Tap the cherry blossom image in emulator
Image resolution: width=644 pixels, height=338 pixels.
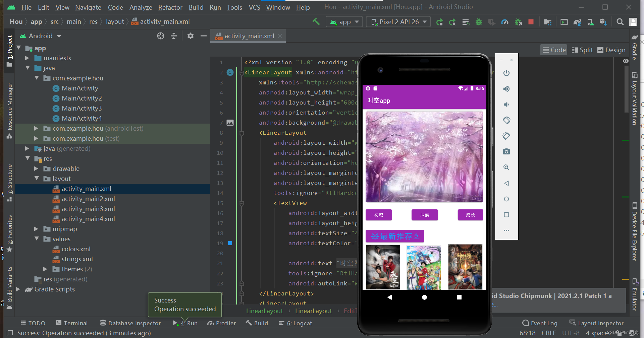pos(424,156)
